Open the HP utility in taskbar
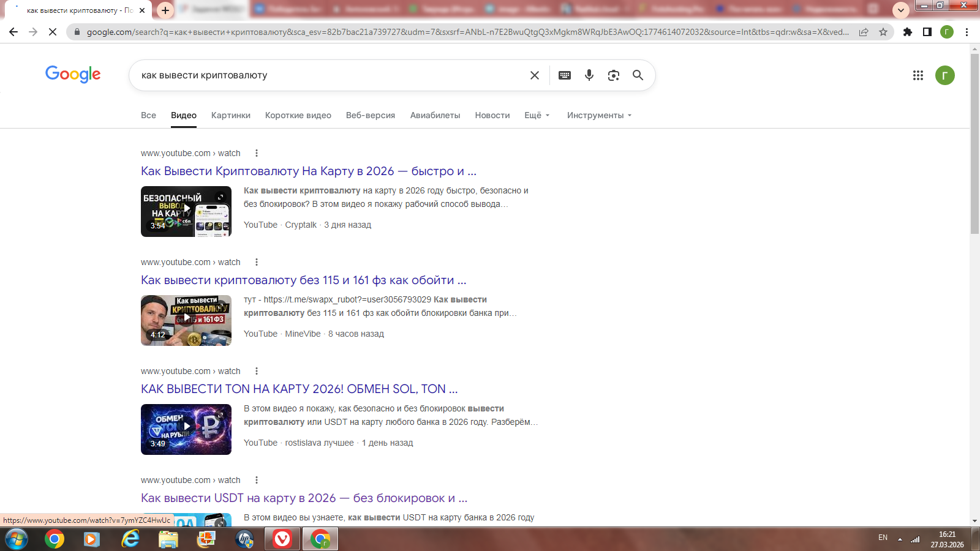 pyautogui.click(x=244, y=539)
